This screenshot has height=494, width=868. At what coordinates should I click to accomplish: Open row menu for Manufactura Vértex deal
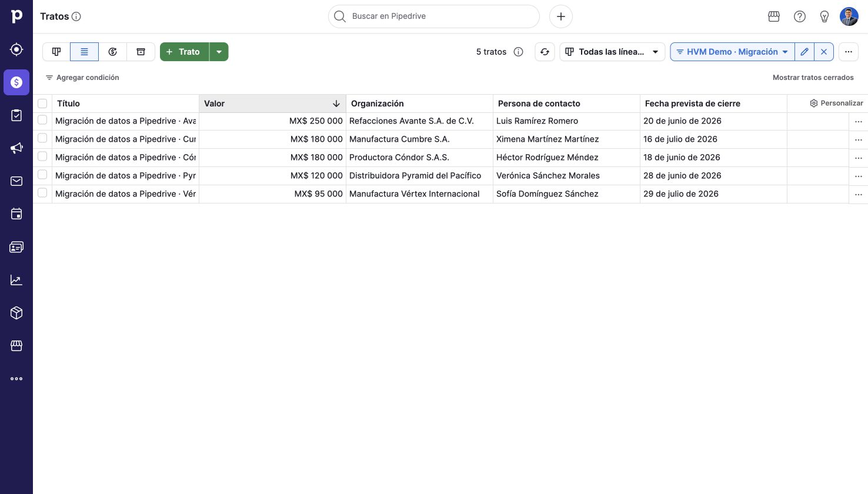click(859, 195)
